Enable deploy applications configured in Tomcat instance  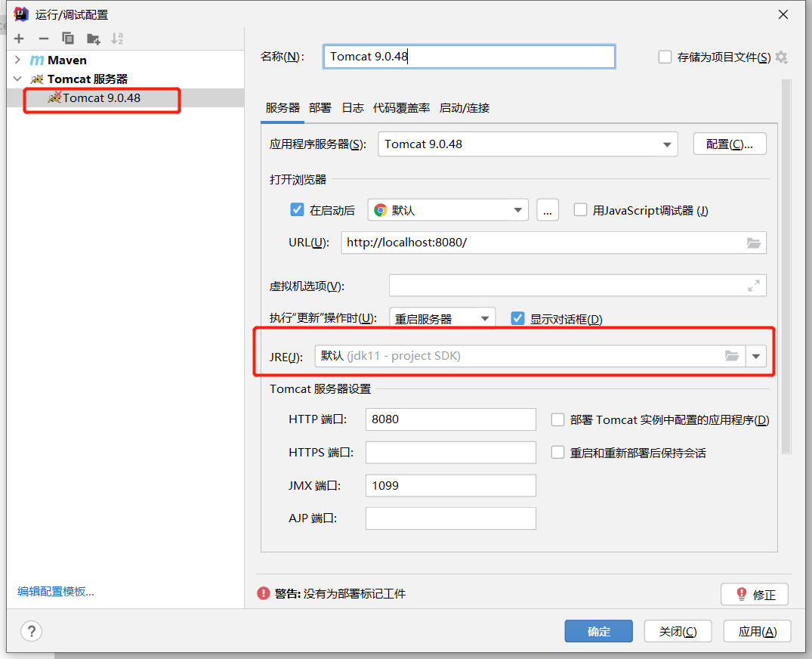tap(557, 419)
